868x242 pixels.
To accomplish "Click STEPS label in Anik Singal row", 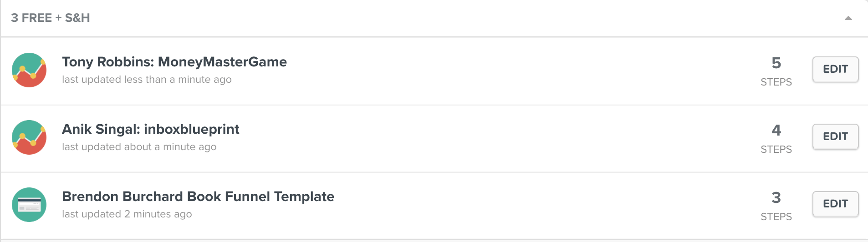I will pos(776,150).
